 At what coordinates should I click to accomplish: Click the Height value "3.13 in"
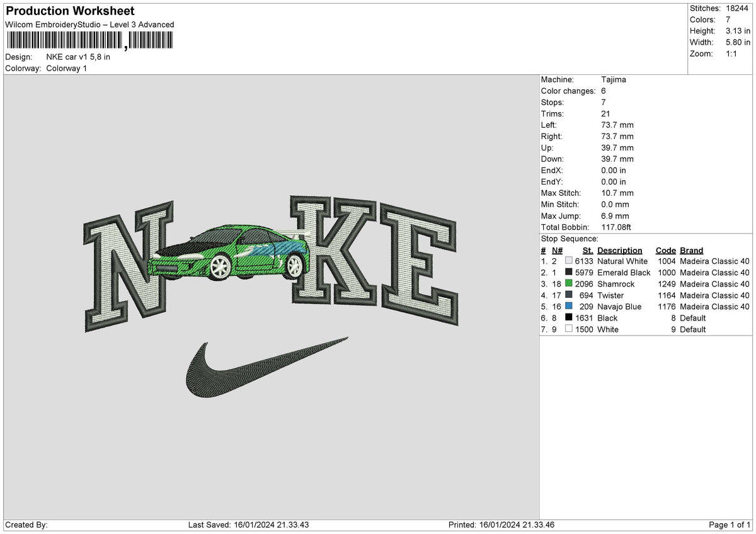[x=738, y=31]
